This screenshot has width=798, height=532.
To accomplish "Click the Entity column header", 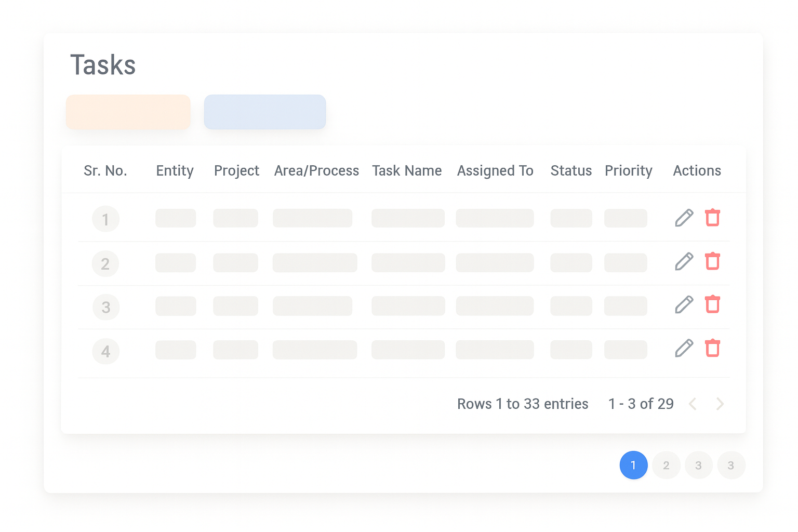I will tap(175, 171).
